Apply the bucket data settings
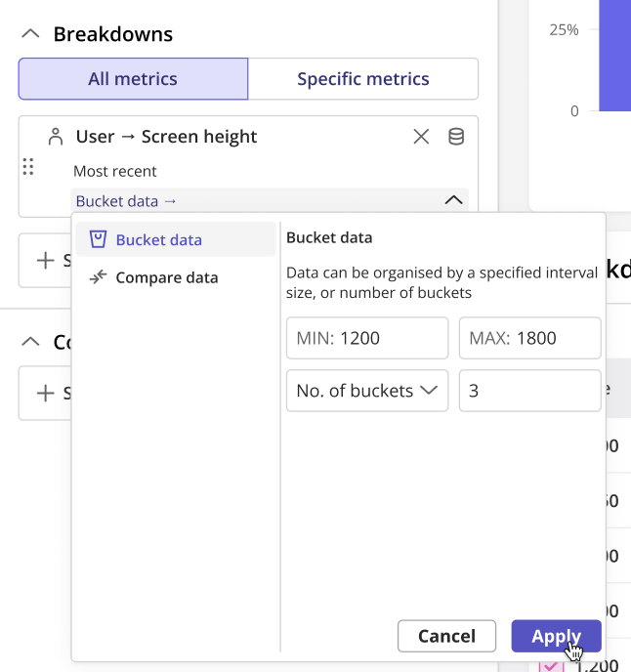The image size is (631, 672). coord(557,636)
